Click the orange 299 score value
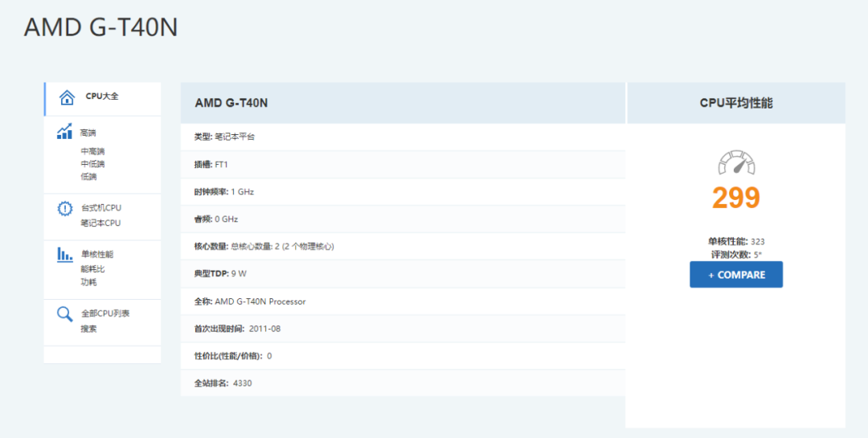This screenshot has height=438, width=868. point(736,198)
